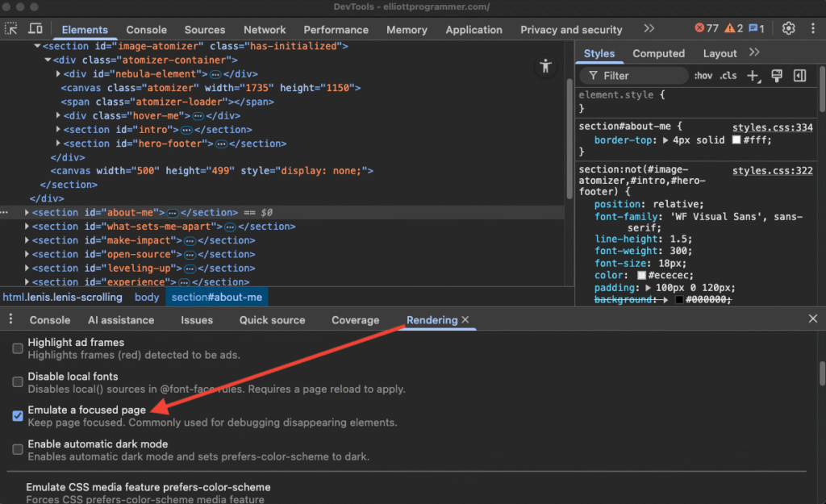The image size is (826, 504).
Task: Enable automatic dark mode checkbox
Action: 18,449
